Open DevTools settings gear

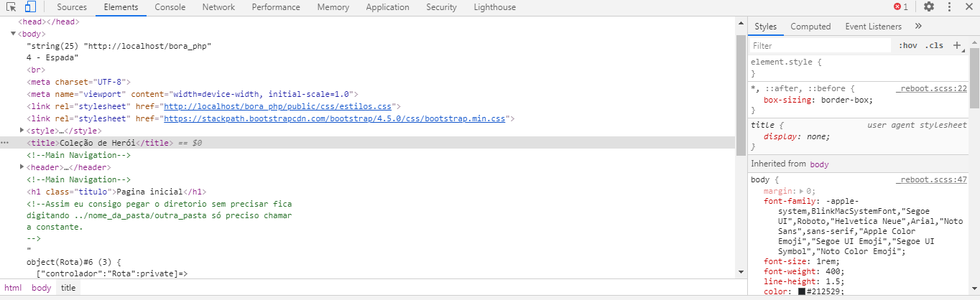coord(929,7)
